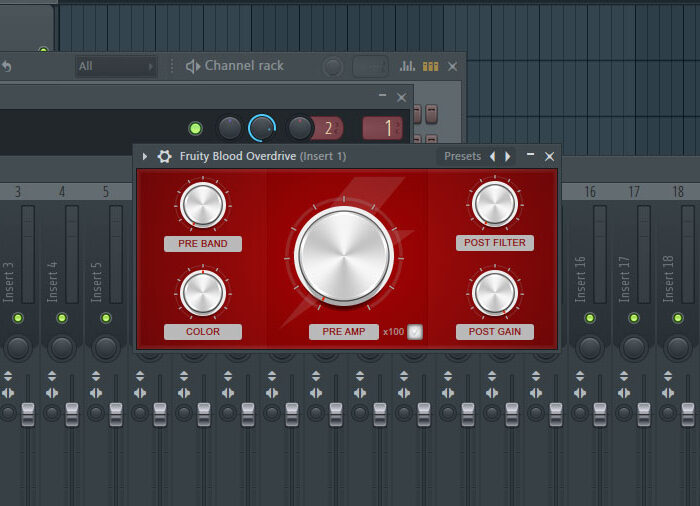Adjust the COLOR knob
The image size is (700, 506).
pyautogui.click(x=203, y=293)
